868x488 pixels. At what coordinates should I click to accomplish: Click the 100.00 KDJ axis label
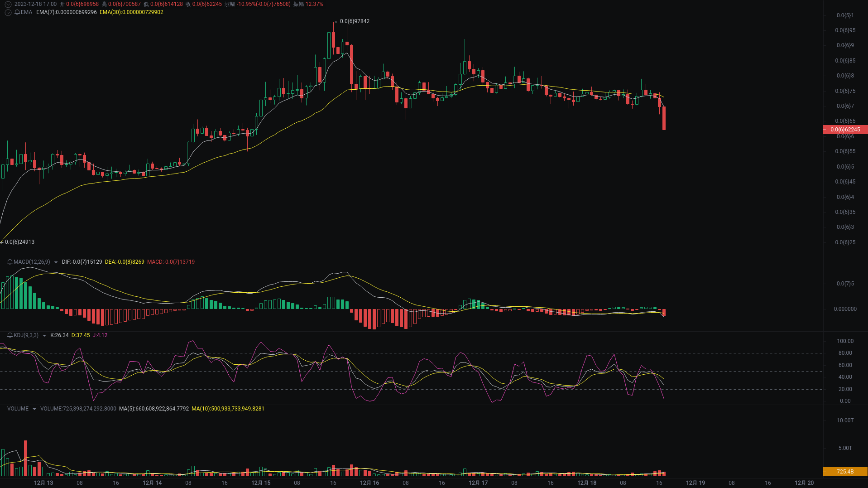tap(845, 341)
